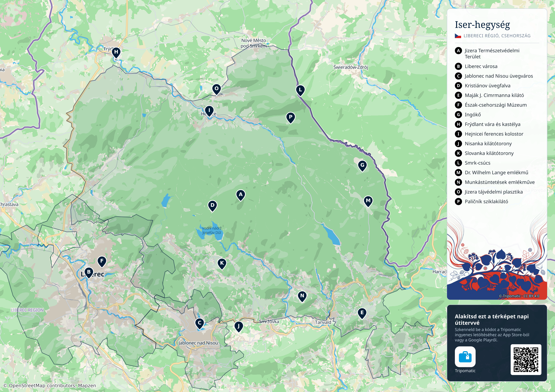Click legend badge E beside Maják J. Cimrmanna
The height and width of the screenshot is (392, 555).
click(x=458, y=95)
